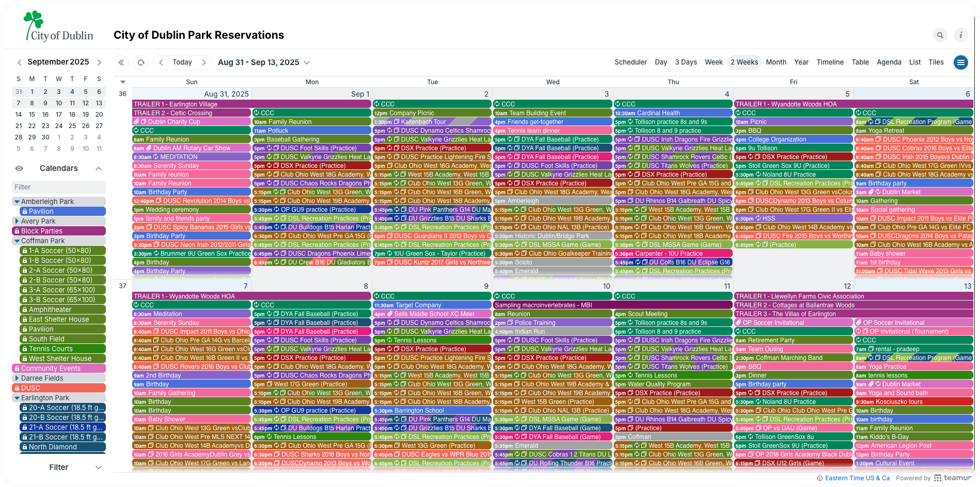Screen dimensions: 980x487
Task: Switch to the Agenda view
Action: 889,62
